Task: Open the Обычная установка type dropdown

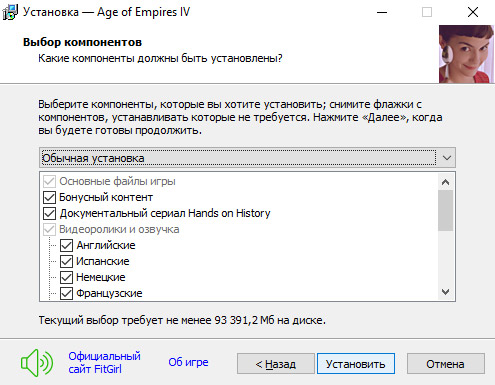Action: click(x=247, y=158)
